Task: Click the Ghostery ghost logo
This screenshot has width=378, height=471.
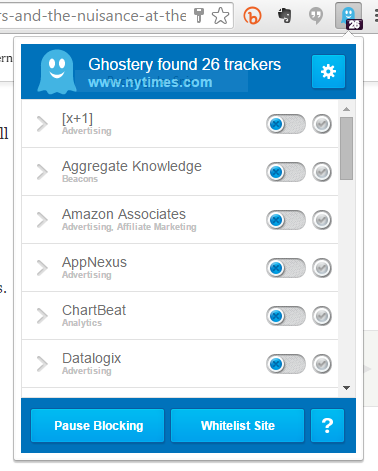Action: pyautogui.click(x=57, y=71)
